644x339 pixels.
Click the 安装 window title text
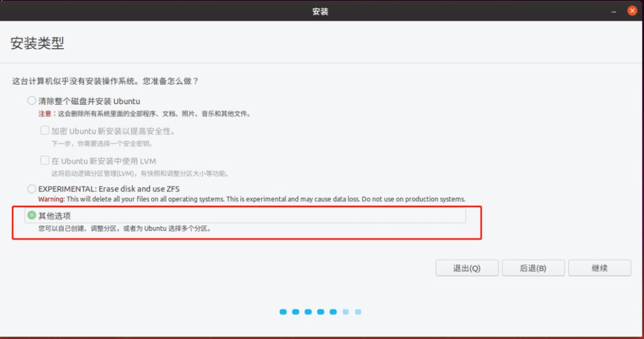point(320,11)
